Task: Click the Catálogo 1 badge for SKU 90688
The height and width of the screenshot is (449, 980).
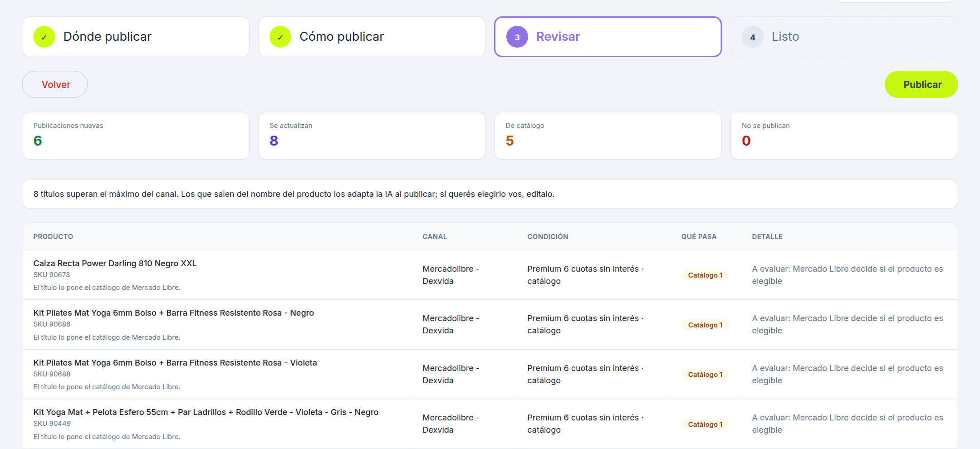Action: coord(705,375)
